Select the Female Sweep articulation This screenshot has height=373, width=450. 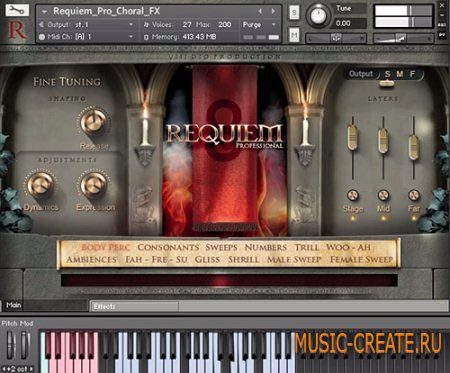tap(361, 259)
